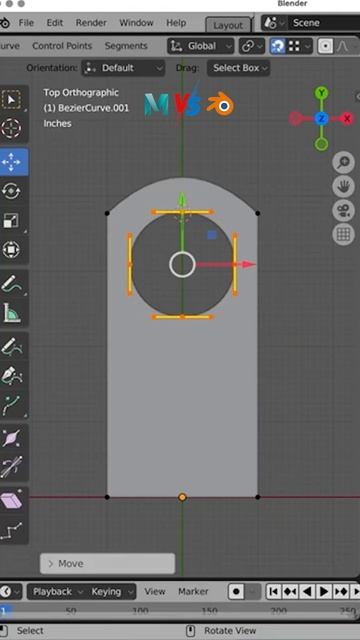
Task: Click the Scene name field
Action: [324, 23]
